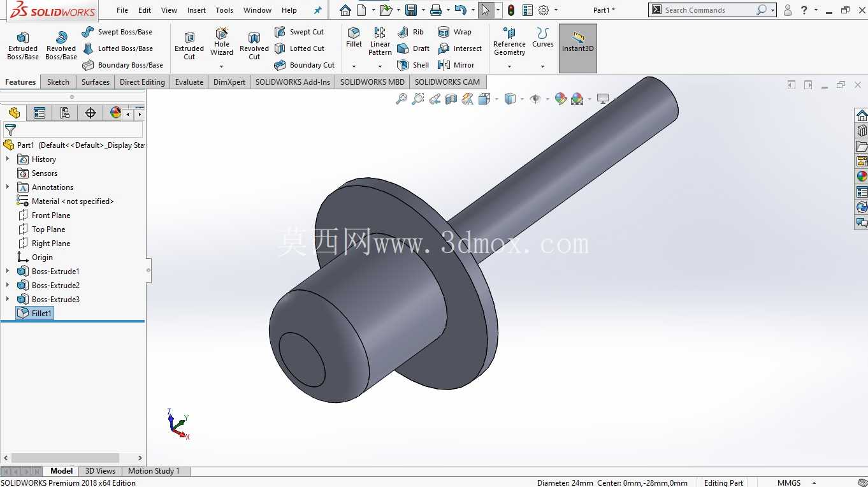Expand Boss-Extrude3 feature node
Screen dimensions: 868x487
[8, 300]
